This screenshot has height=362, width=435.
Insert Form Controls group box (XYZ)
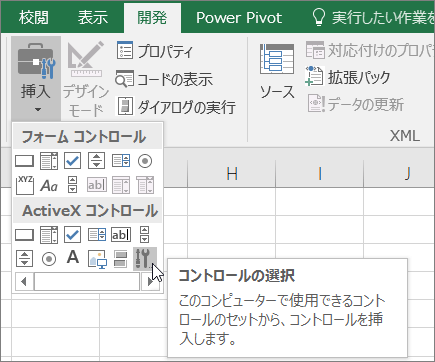(25, 185)
